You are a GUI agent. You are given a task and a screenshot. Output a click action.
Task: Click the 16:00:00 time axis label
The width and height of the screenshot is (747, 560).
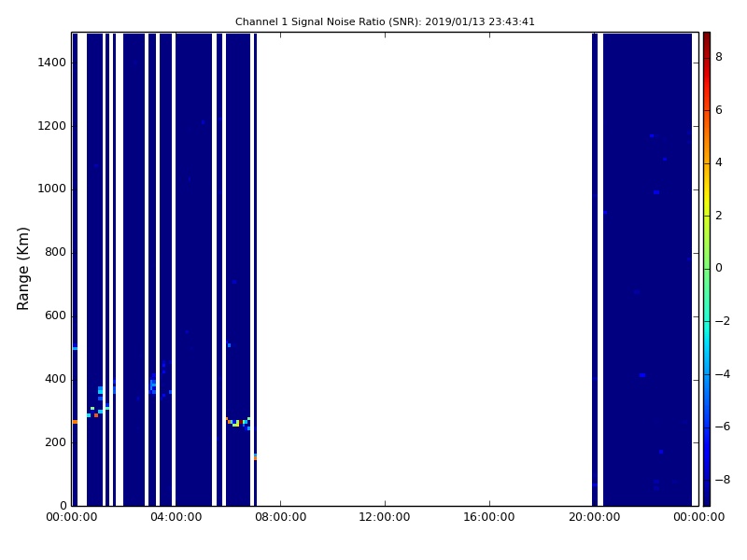point(489,517)
